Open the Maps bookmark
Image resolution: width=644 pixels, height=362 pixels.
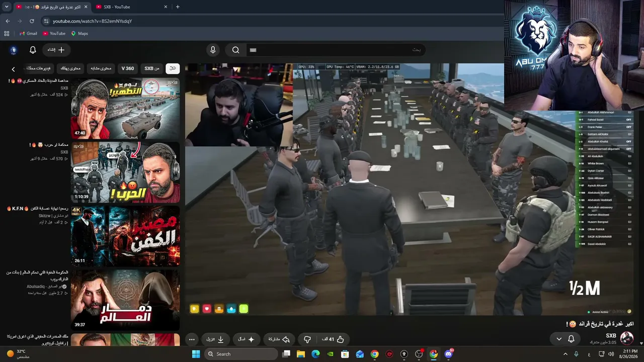[x=79, y=33]
